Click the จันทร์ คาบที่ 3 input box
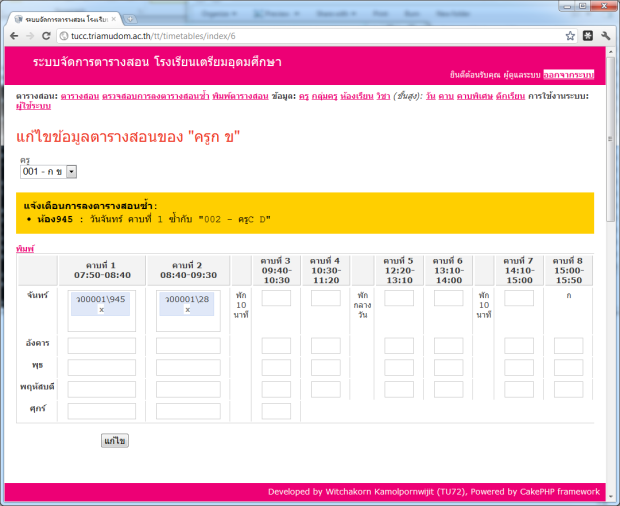 tap(276, 298)
